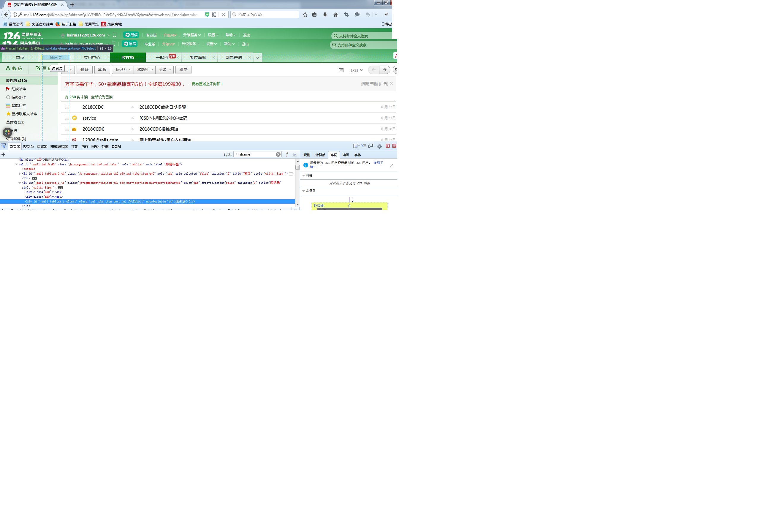Expand the 移动到 dropdown
Viewport: 779px width, 532px height.
click(145, 70)
